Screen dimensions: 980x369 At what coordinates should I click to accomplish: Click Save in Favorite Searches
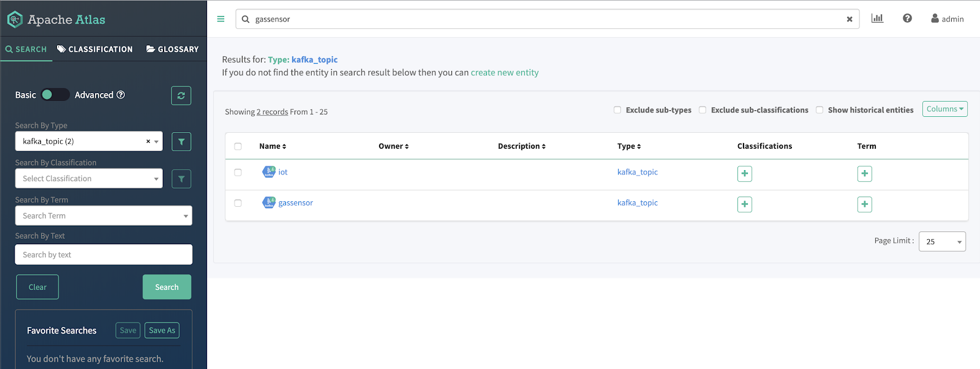coord(128,330)
